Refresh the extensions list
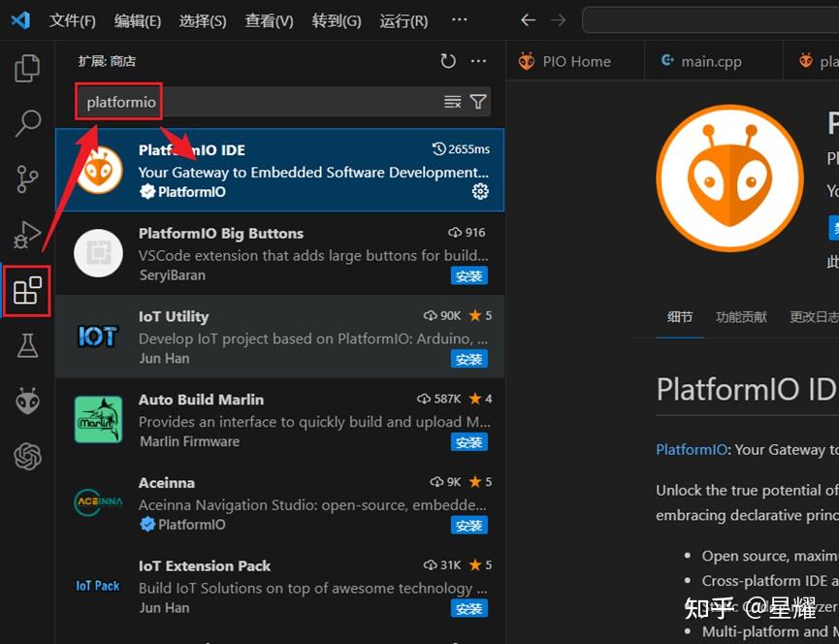 coord(447,60)
